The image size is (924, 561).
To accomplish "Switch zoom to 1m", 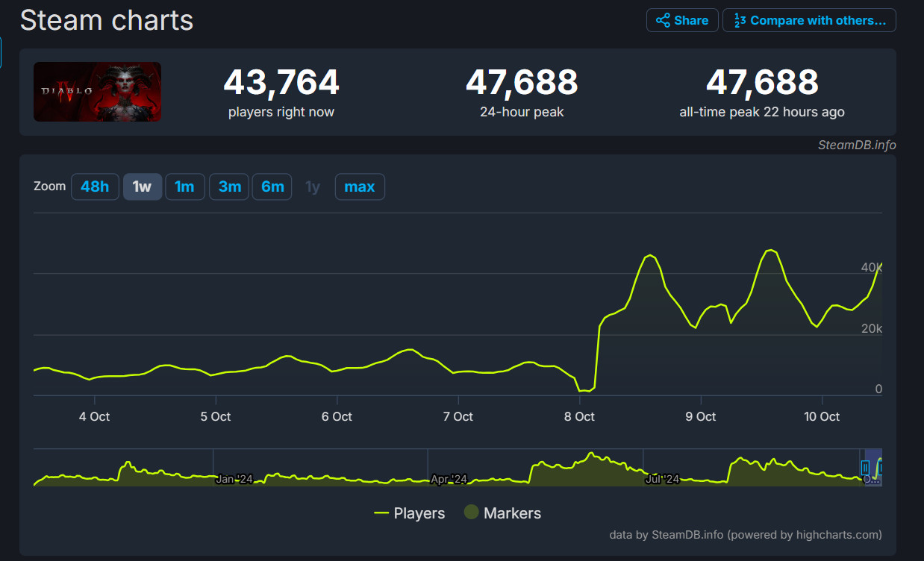I will point(184,187).
